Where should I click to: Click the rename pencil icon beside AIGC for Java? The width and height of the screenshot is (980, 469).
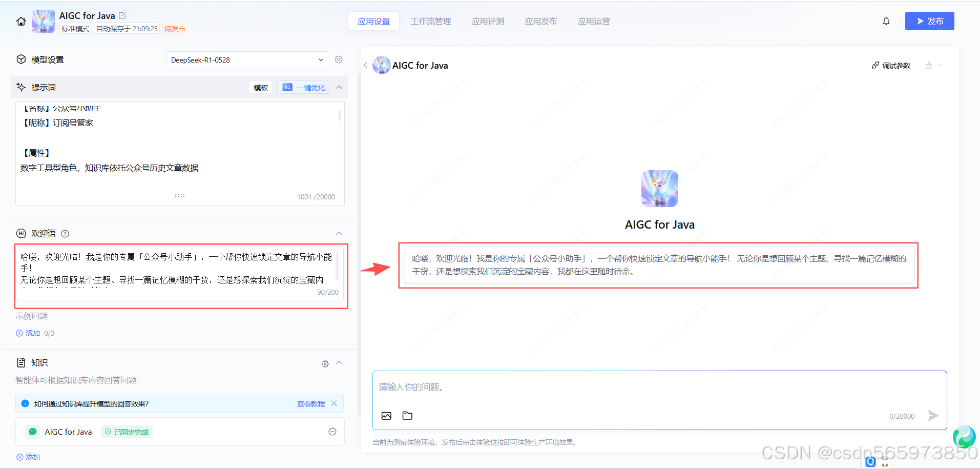click(122, 15)
